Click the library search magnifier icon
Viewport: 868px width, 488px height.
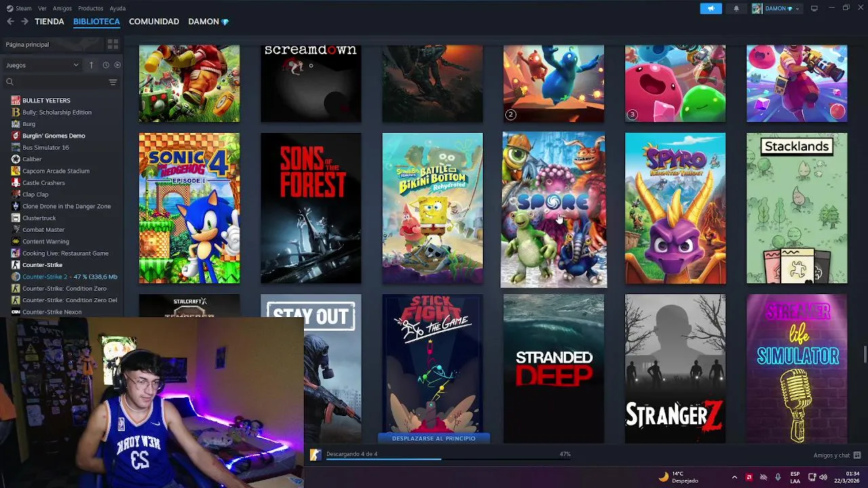tap(9, 82)
